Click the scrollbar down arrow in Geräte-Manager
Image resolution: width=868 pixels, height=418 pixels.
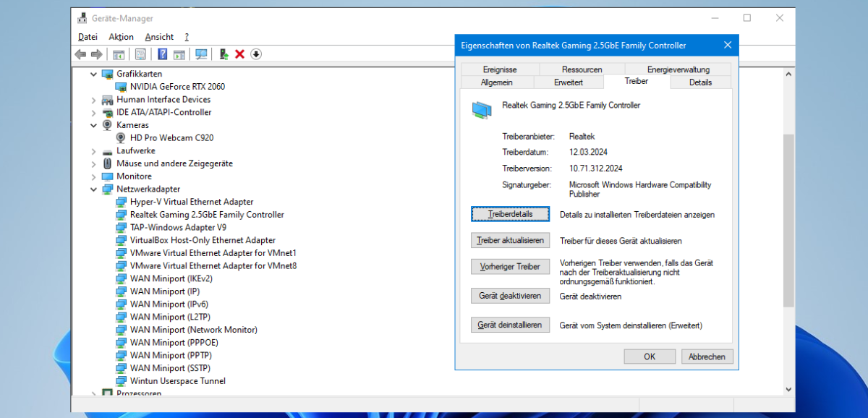pos(788,390)
